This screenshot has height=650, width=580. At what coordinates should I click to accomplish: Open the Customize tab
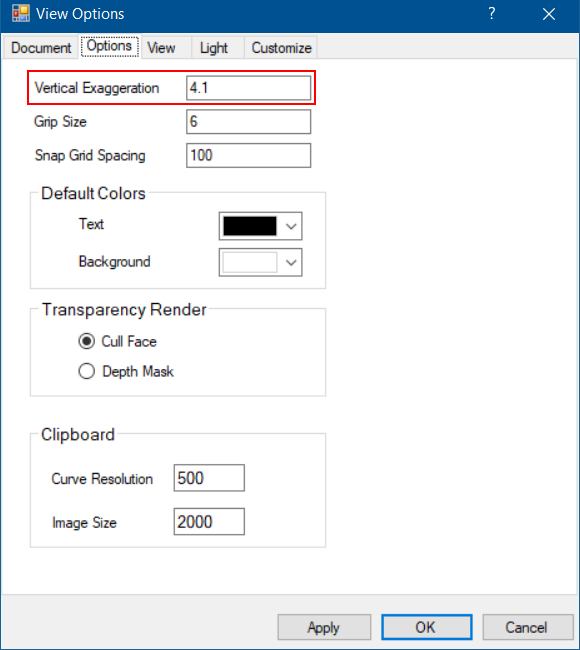coord(282,48)
